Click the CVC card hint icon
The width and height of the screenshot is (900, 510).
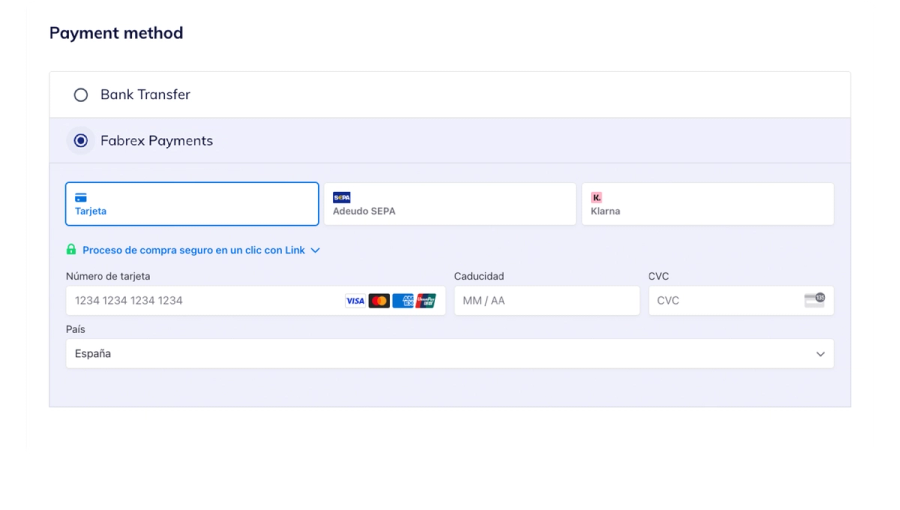pyautogui.click(x=814, y=300)
